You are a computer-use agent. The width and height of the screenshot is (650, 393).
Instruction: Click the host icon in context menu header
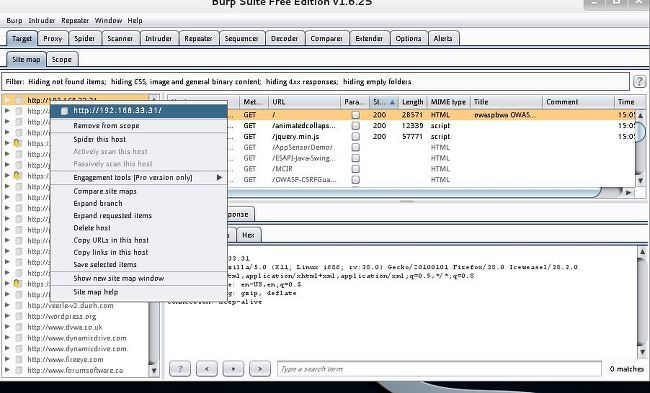click(x=64, y=111)
